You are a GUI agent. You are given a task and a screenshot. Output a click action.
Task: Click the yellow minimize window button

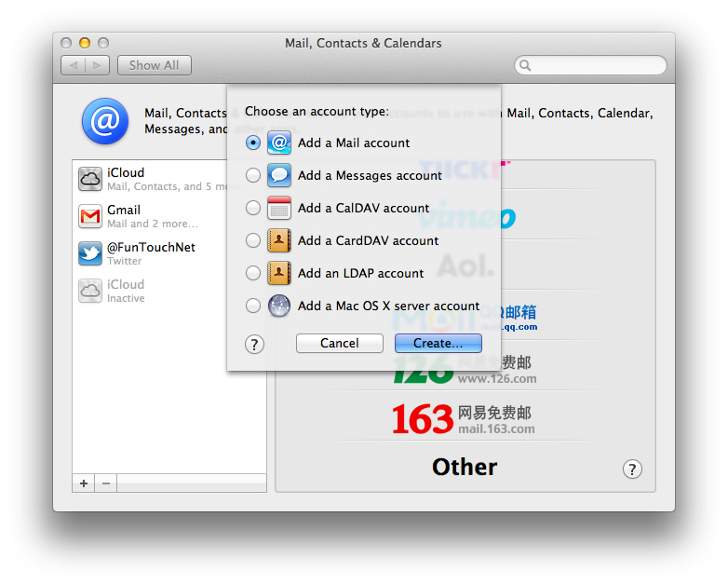tap(85, 43)
